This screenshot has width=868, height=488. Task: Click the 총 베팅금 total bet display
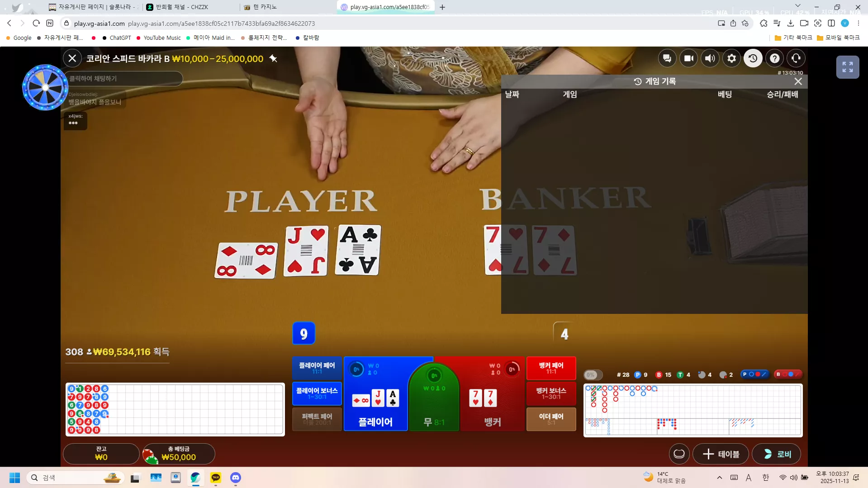[x=179, y=454]
